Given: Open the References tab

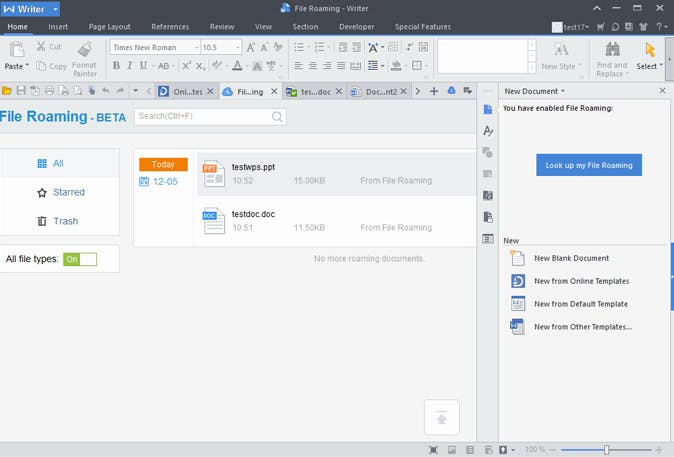Looking at the screenshot, I should click(170, 27).
